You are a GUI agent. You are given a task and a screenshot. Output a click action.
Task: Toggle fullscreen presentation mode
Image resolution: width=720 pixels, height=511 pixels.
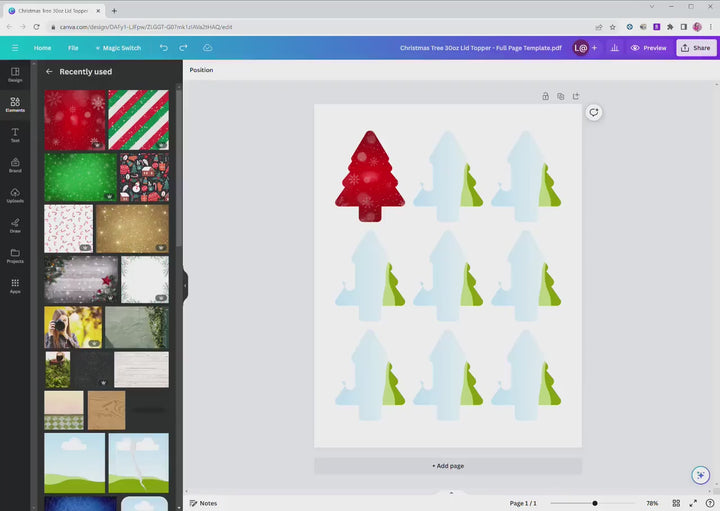point(694,503)
